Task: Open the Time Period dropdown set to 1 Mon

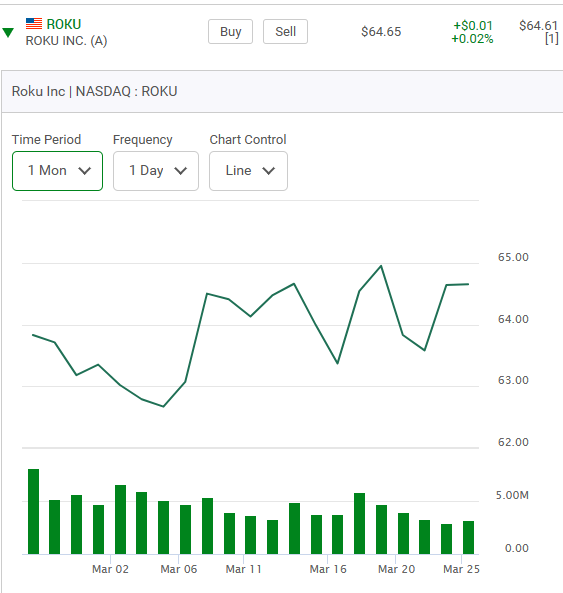Action: point(57,171)
